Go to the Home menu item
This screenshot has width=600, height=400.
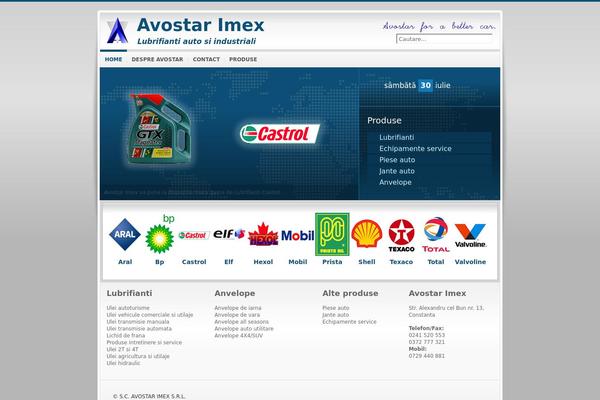[114, 59]
